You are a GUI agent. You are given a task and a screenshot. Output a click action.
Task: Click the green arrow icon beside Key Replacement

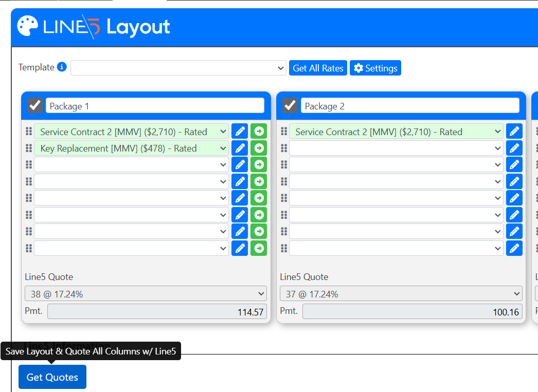[x=259, y=148]
